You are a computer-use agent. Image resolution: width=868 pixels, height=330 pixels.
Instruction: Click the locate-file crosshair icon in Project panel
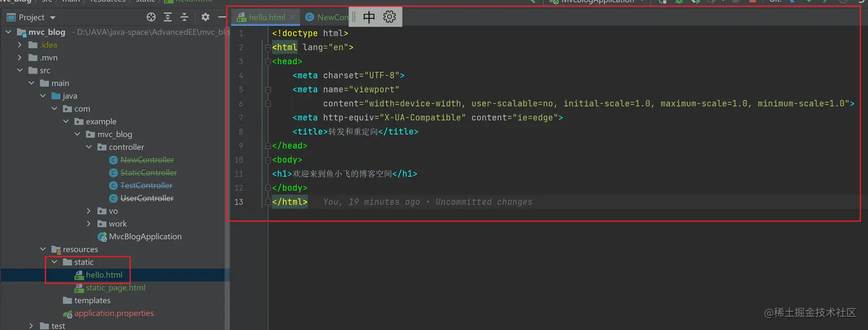point(151,17)
